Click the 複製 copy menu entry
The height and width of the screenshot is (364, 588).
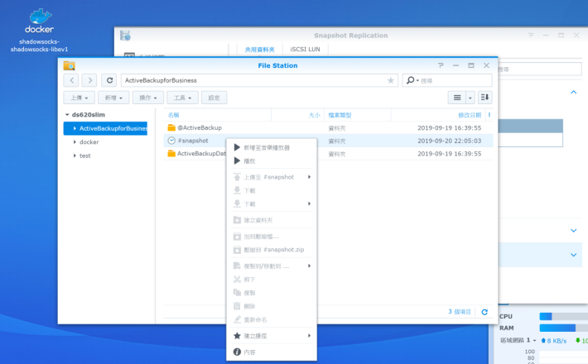pyautogui.click(x=272, y=293)
